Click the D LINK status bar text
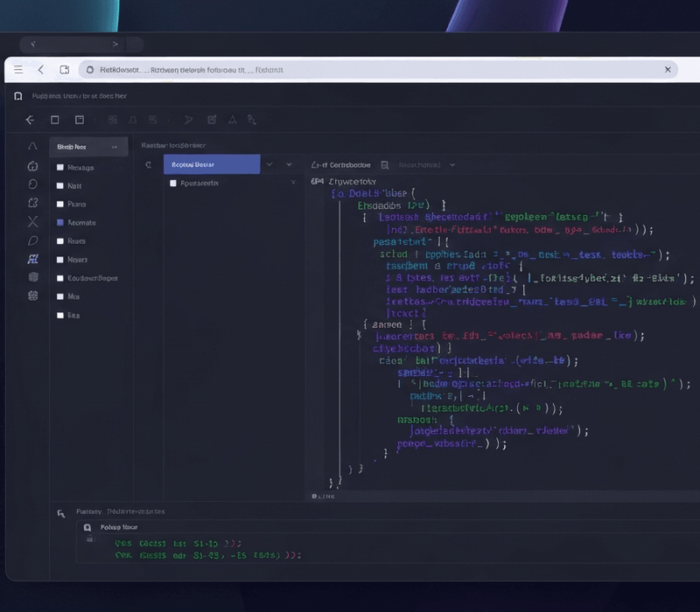This screenshot has width=700, height=612. click(x=323, y=496)
